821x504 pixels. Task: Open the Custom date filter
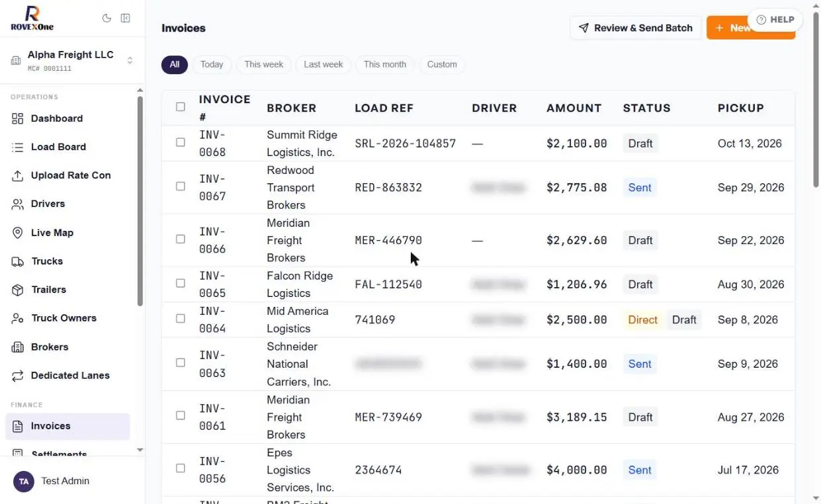[x=442, y=64]
